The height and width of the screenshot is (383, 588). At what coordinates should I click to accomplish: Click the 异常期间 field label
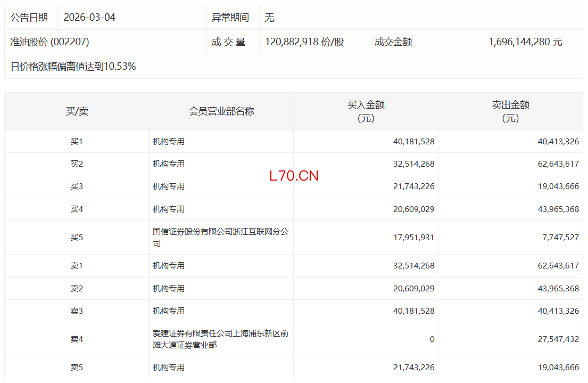230,18
